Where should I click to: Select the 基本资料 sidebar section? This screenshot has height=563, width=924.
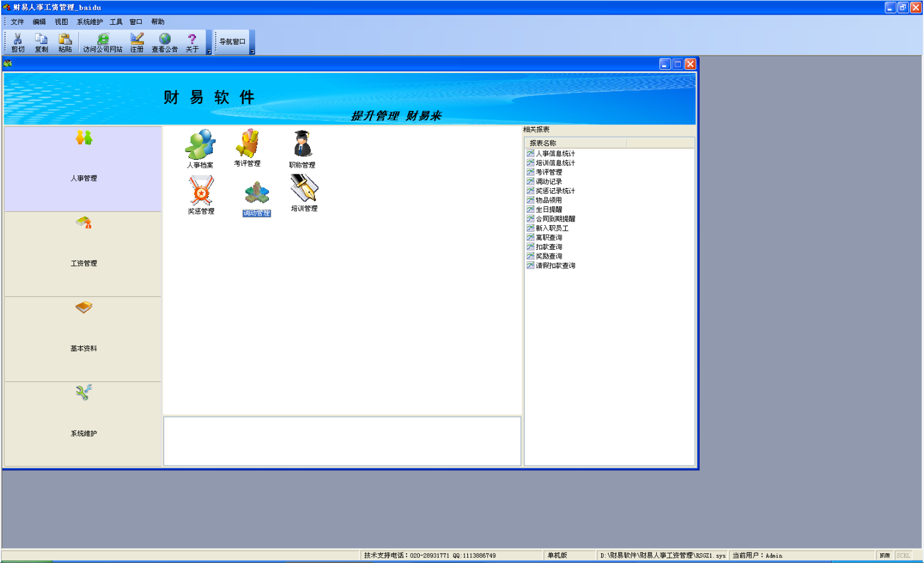(x=83, y=339)
